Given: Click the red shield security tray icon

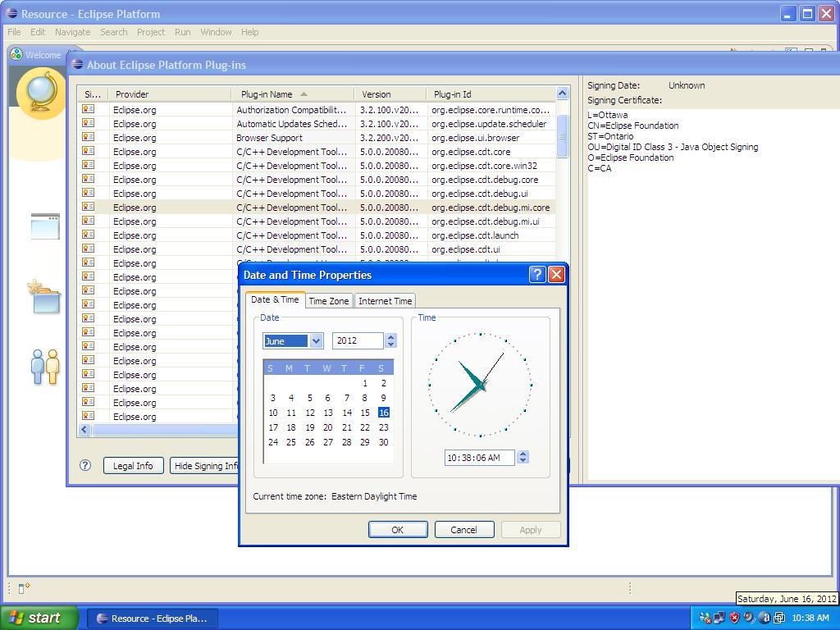Looking at the screenshot, I should 734,618.
